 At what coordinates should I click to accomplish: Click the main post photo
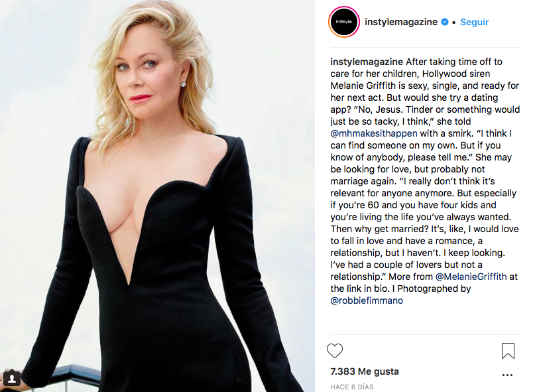tap(157, 196)
